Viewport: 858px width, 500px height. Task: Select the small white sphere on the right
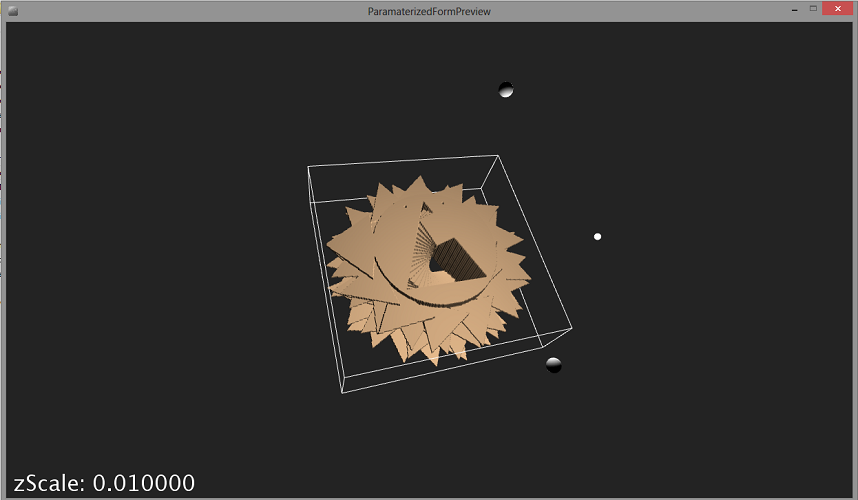[597, 237]
